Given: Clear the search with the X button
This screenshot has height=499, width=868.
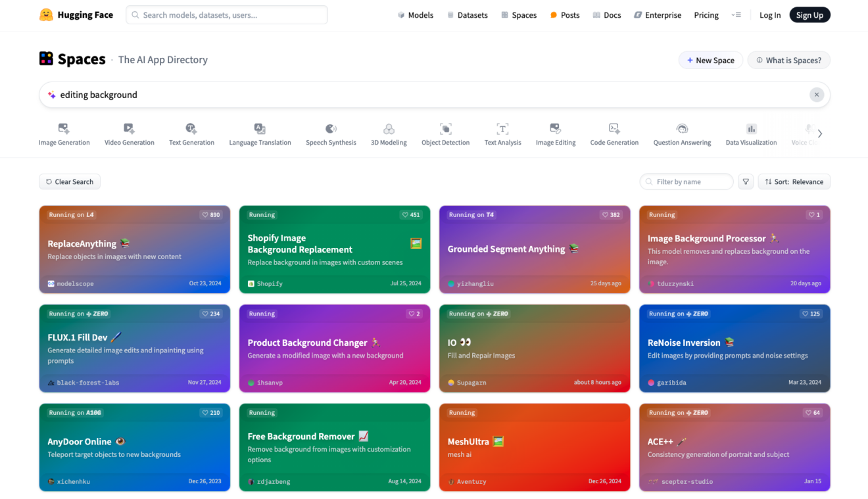Looking at the screenshot, I should coord(816,95).
